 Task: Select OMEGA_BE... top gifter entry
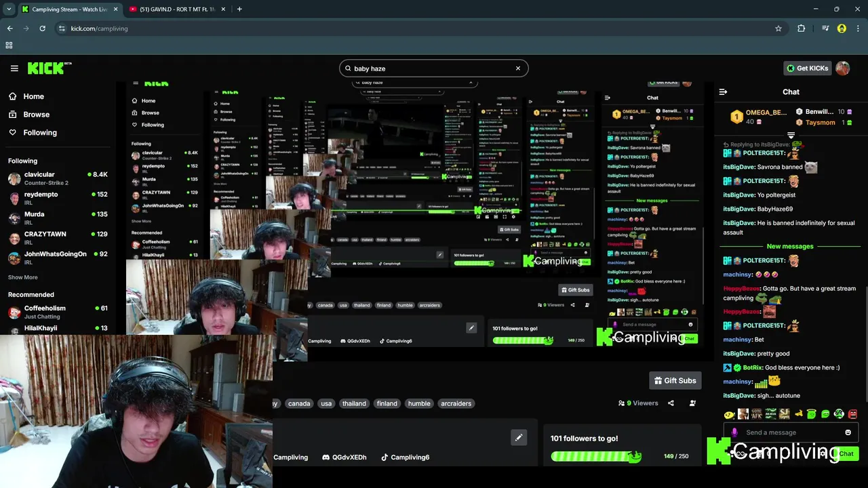(758, 117)
